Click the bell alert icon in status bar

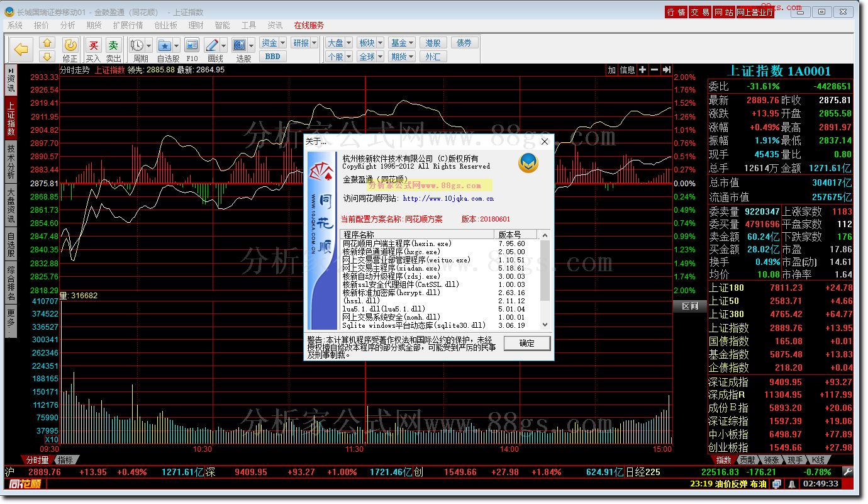pyautogui.click(x=791, y=484)
